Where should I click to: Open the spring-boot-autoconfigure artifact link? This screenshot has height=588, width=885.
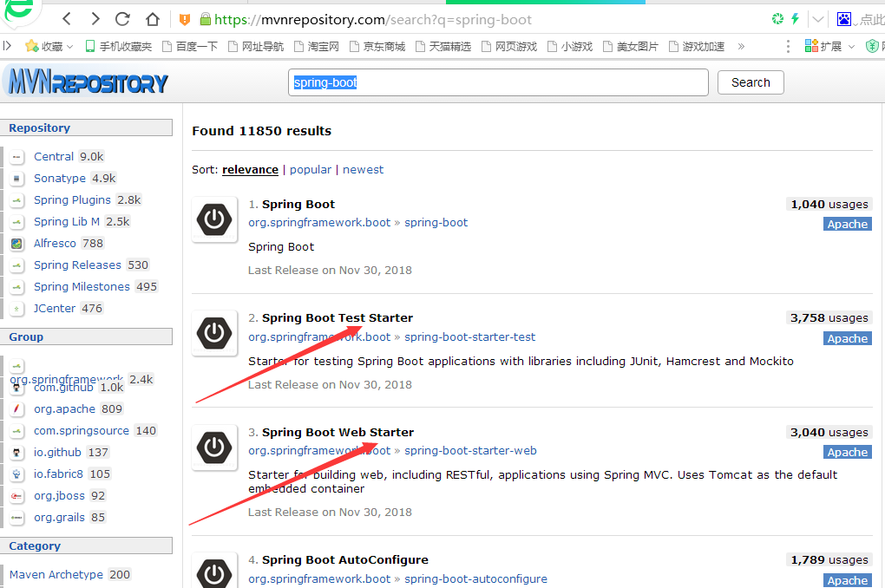(x=475, y=579)
